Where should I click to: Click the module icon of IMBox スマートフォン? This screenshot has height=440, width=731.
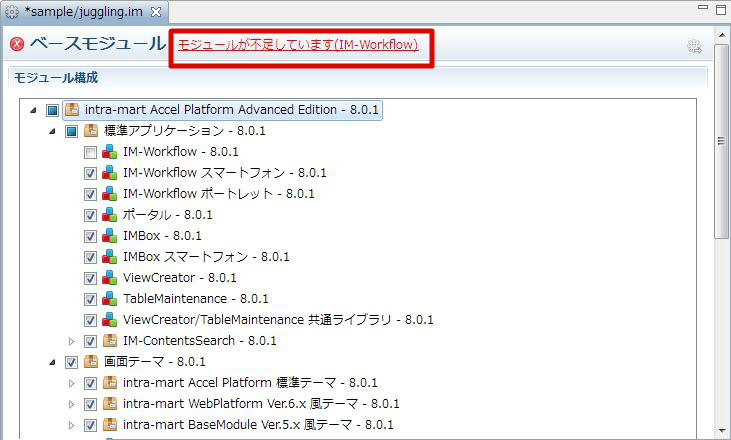[110, 256]
